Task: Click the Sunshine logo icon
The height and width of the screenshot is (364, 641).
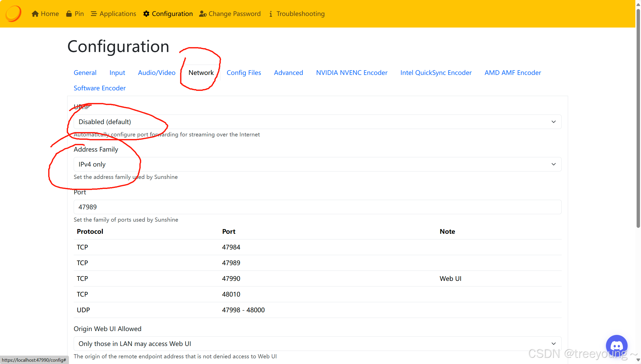Action: [x=13, y=13]
